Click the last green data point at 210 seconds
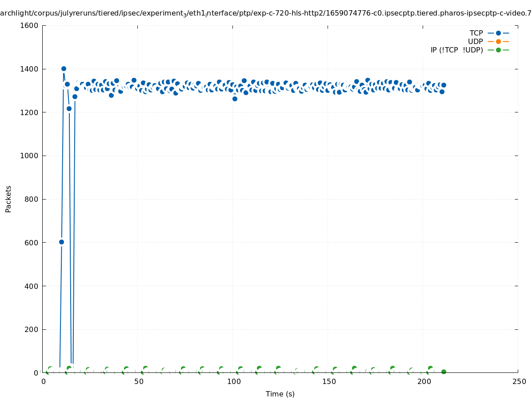This screenshot has height=400, width=532. coord(444,372)
